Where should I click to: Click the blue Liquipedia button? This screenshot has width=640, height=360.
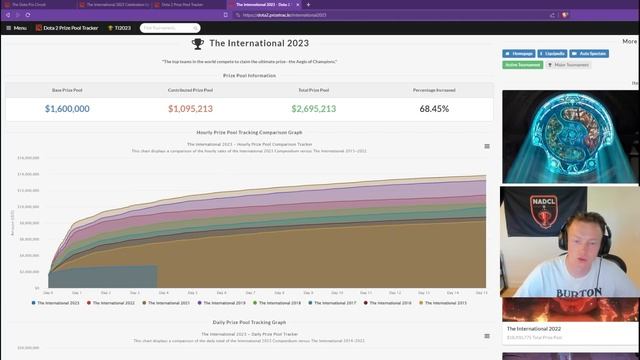552,53
